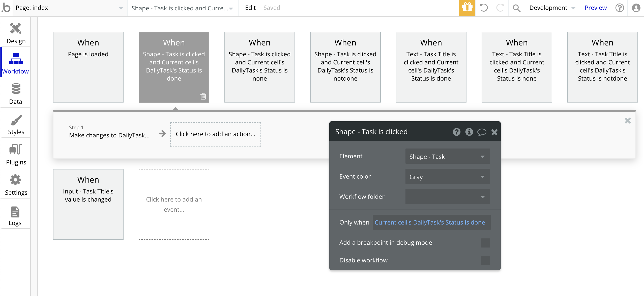Expand the Element Shape - Task dropdown

click(x=448, y=157)
